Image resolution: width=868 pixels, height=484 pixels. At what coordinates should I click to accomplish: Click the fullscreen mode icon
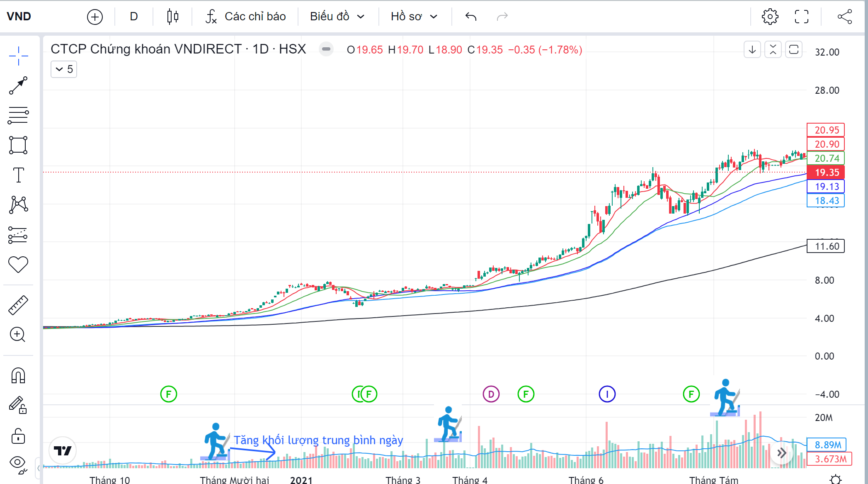coord(801,17)
